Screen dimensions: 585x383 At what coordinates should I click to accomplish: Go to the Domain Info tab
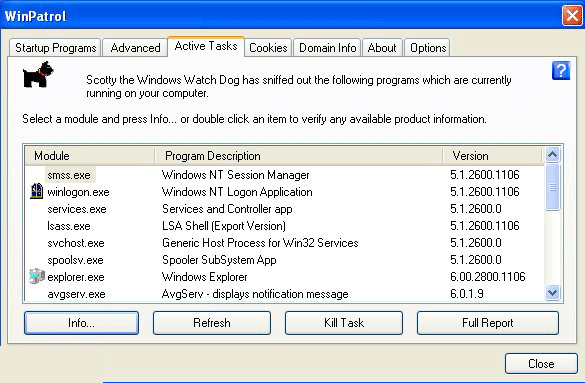click(x=327, y=48)
